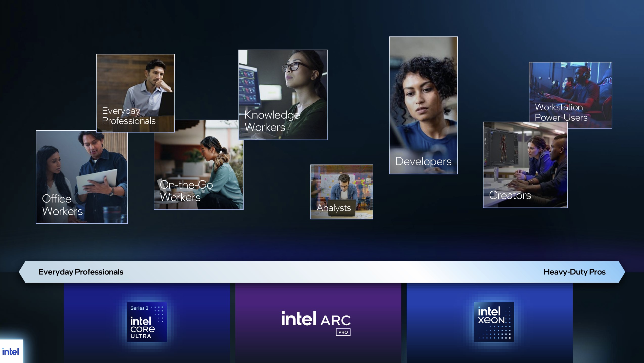
Task: Click the Intel Xeon badge
Action: pos(494,322)
